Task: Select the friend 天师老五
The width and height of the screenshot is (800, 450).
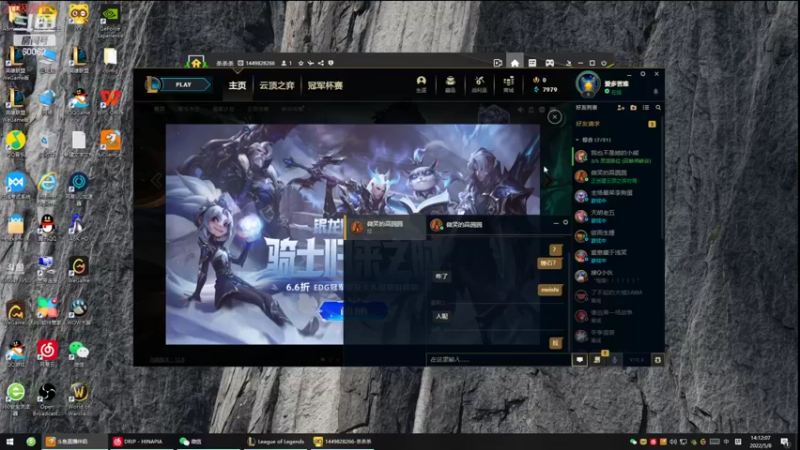Action: (x=616, y=216)
